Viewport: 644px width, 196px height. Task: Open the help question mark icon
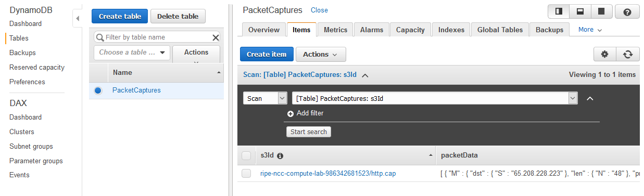(627, 11)
